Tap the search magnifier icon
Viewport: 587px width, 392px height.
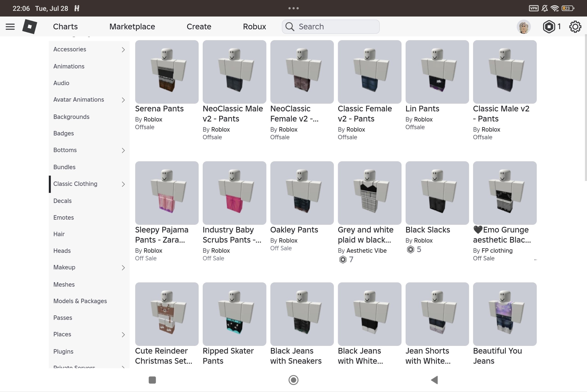coord(290,27)
